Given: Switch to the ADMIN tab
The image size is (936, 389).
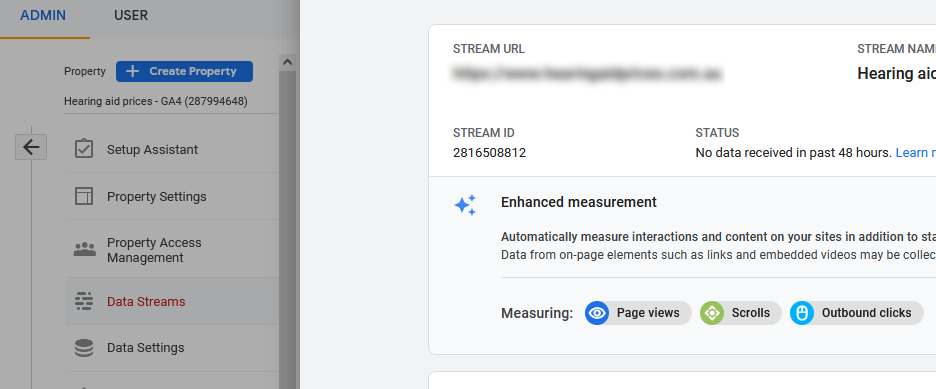Looking at the screenshot, I should click(43, 16).
